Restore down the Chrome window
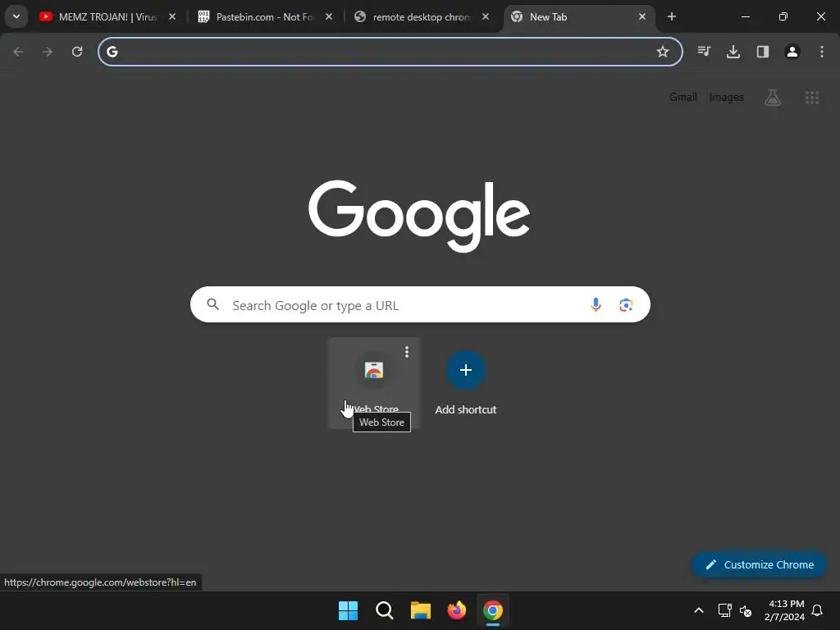Image resolution: width=840 pixels, height=630 pixels. coord(783,16)
